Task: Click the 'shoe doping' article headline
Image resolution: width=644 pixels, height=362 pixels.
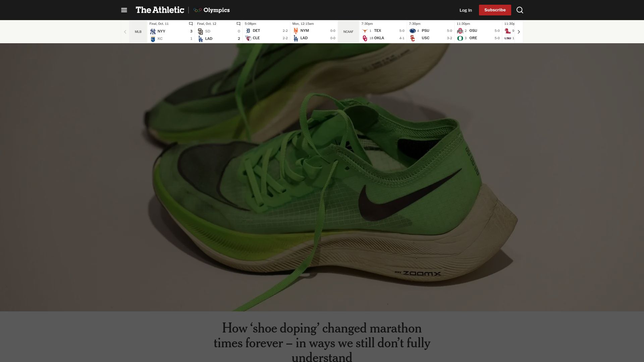Action: coord(322,342)
